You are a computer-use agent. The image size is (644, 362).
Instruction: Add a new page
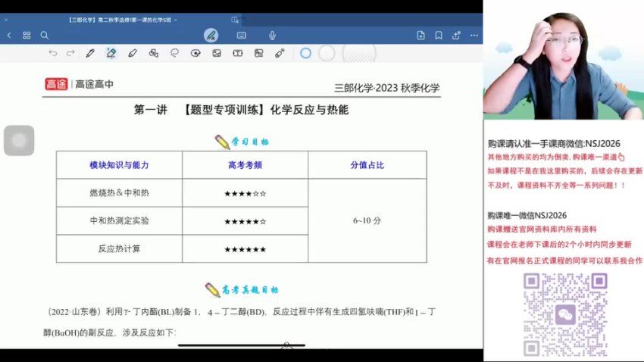pyautogui.click(x=420, y=36)
